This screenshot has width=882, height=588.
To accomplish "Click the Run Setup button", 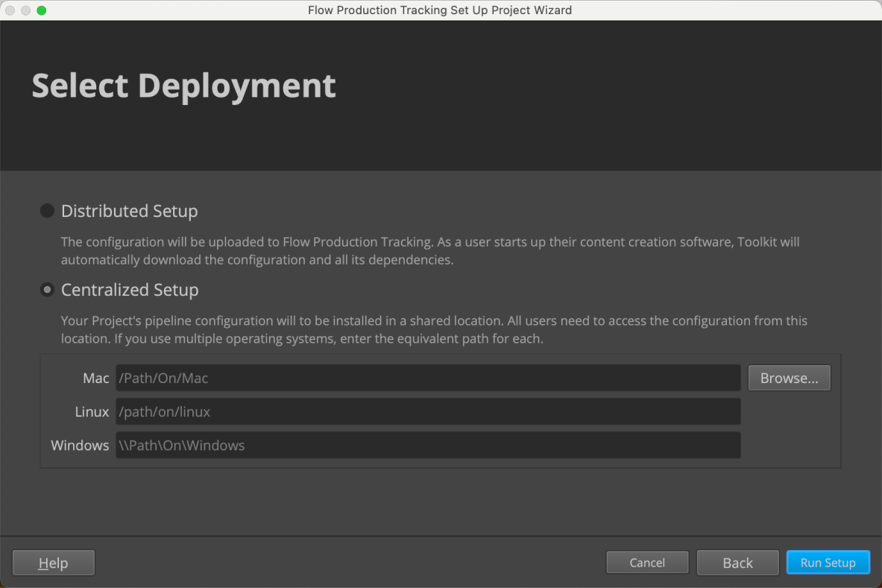I will 828,563.
